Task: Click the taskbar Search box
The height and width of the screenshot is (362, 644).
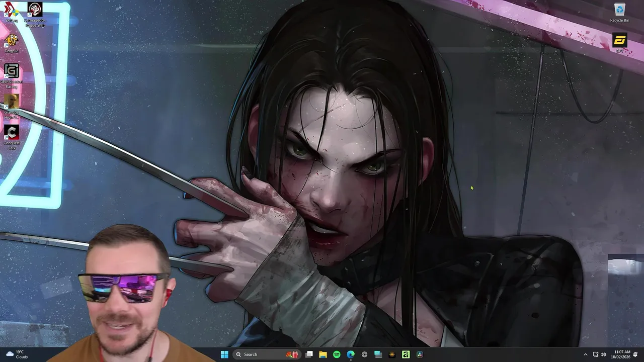Action: point(267,354)
